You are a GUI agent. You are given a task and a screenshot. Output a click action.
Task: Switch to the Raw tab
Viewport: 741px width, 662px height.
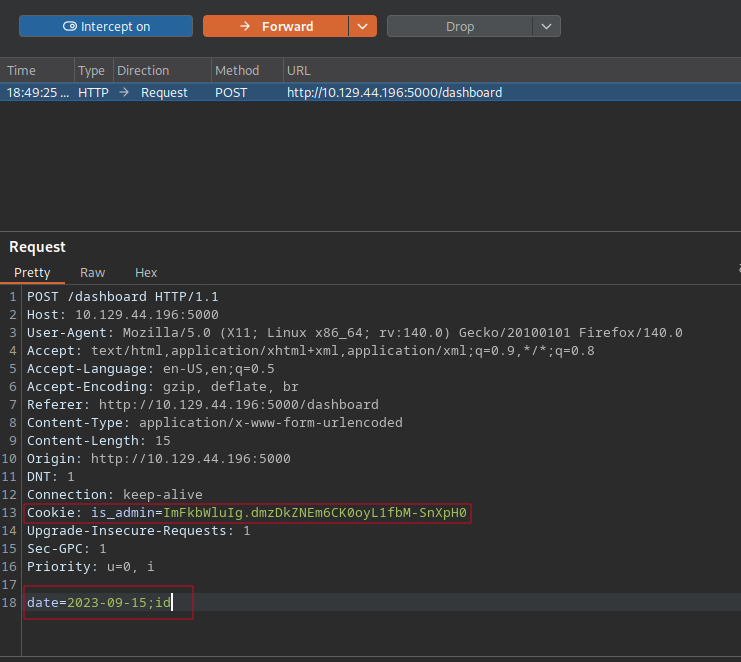point(93,273)
